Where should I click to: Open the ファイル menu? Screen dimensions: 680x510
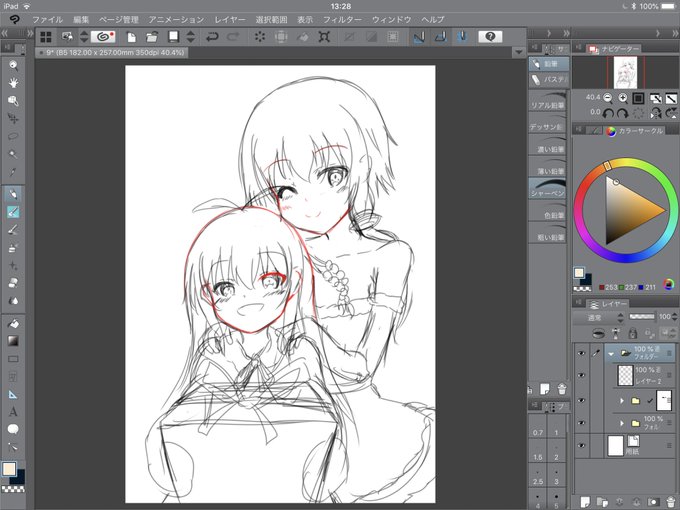click(48, 20)
